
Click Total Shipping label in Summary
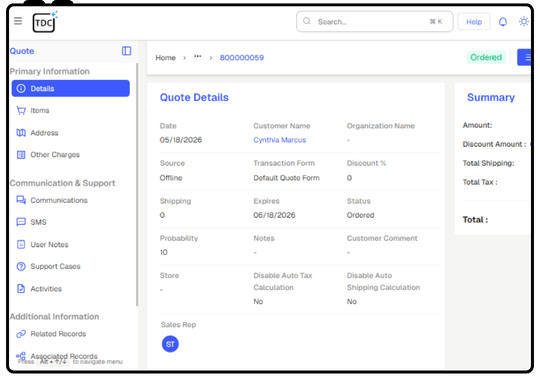488,163
